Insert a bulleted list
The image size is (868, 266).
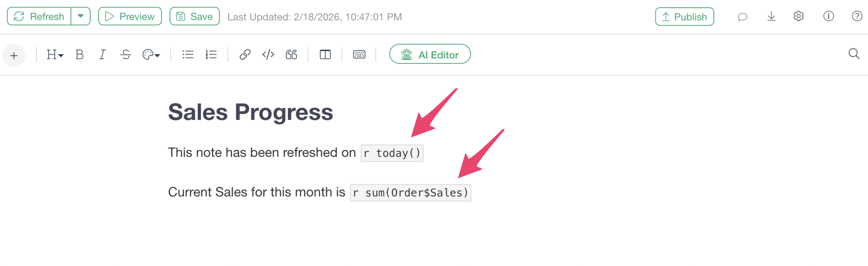coord(188,55)
